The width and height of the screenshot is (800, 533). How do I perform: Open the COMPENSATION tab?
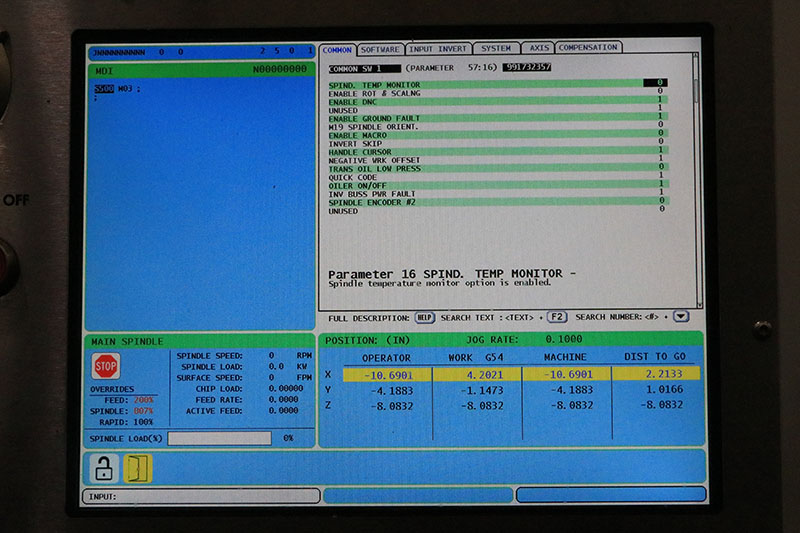pyautogui.click(x=588, y=48)
